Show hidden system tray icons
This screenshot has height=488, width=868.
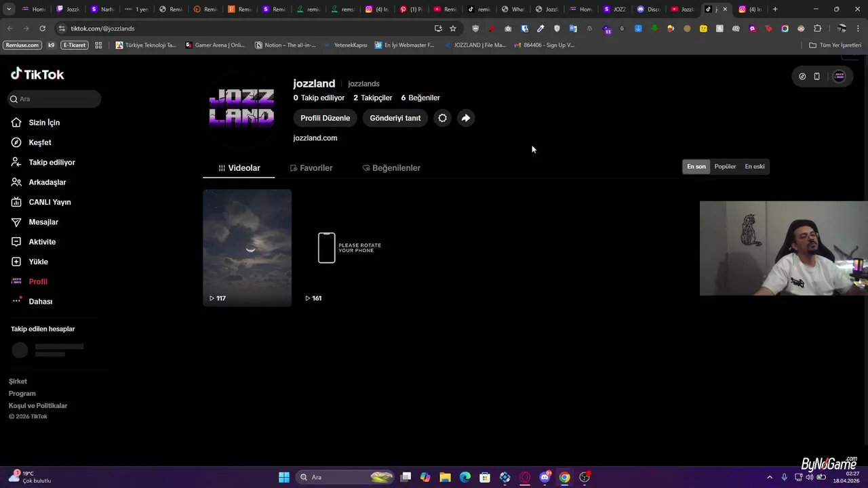click(770, 477)
